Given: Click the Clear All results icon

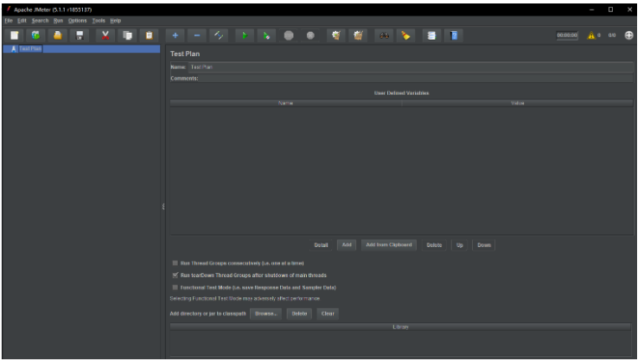Looking at the screenshot, I should [358, 35].
